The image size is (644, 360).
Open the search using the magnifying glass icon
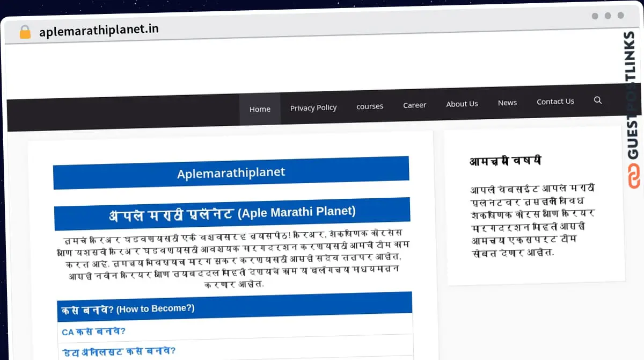pos(598,100)
